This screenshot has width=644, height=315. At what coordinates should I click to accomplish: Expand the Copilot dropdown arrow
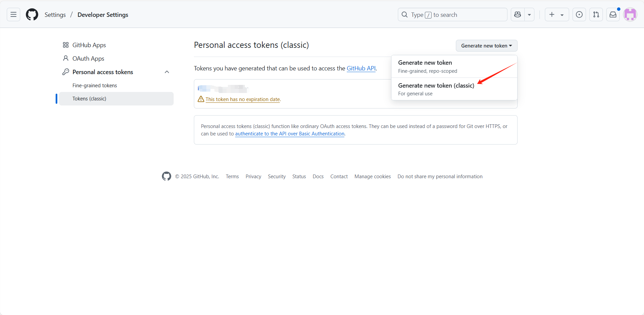tap(529, 14)
